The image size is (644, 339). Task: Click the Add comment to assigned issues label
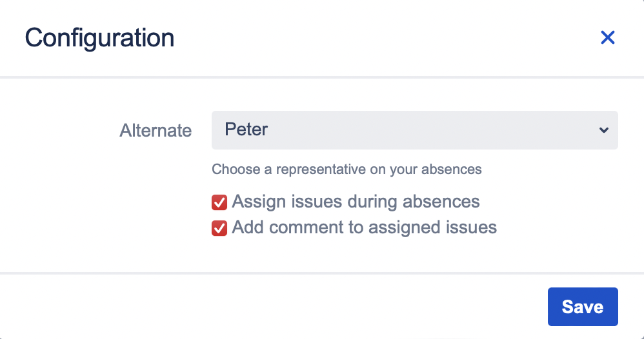pos(364,228)
